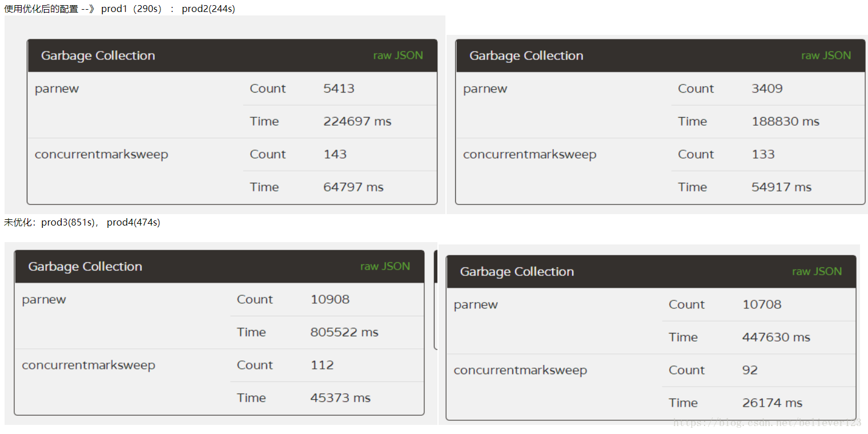Click concurrentmarksweep count value 92
868x434 pixels.
750,370
